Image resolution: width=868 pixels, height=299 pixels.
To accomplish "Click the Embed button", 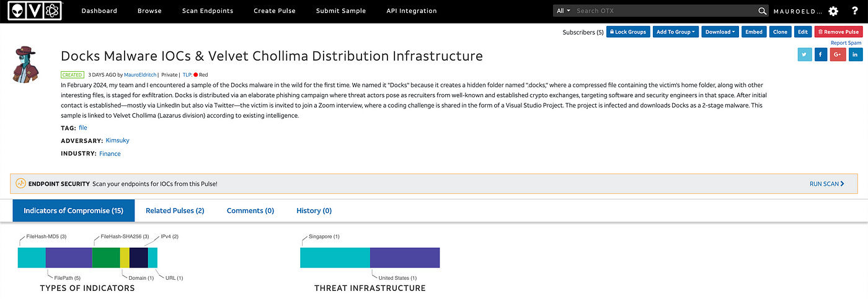I will coord(754,32).
